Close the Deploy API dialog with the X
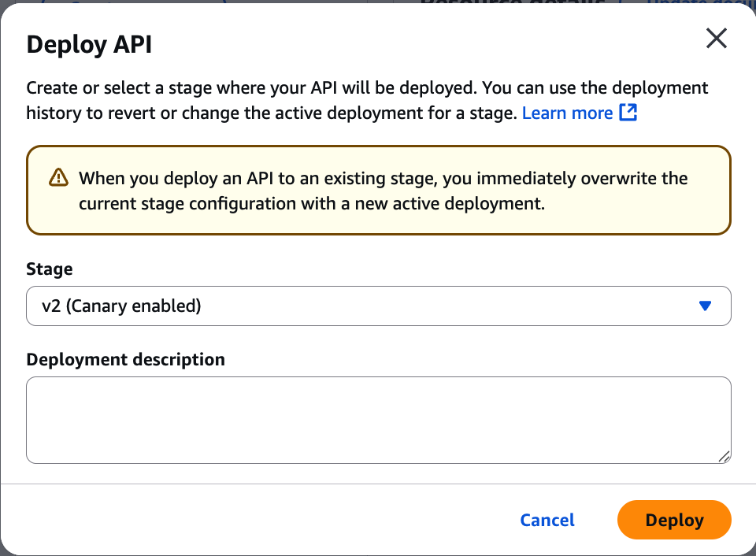The width and height of the screenshot is (756, 556). 716,38
